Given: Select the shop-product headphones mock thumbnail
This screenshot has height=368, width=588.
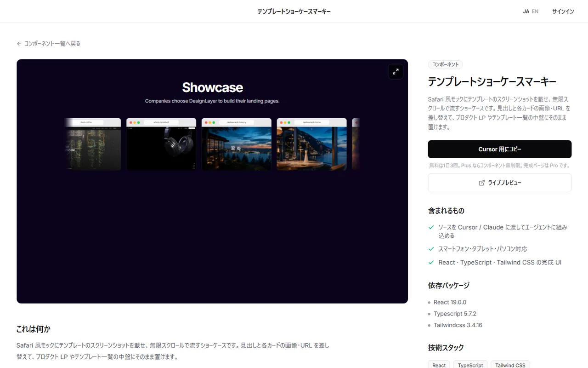Looking at the screenshot, I should 161,144.
